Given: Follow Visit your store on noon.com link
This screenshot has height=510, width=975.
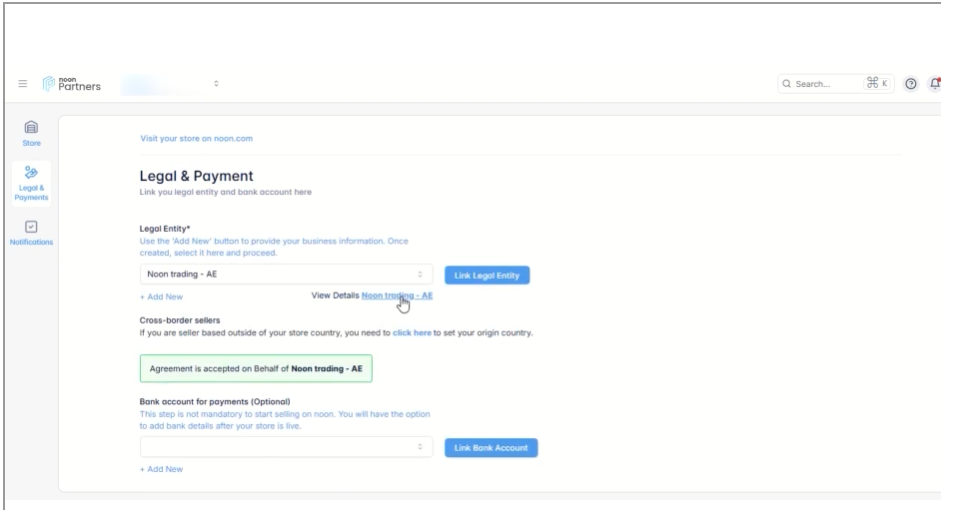Looking at the screenshot, I should click(x=196, y=138).
